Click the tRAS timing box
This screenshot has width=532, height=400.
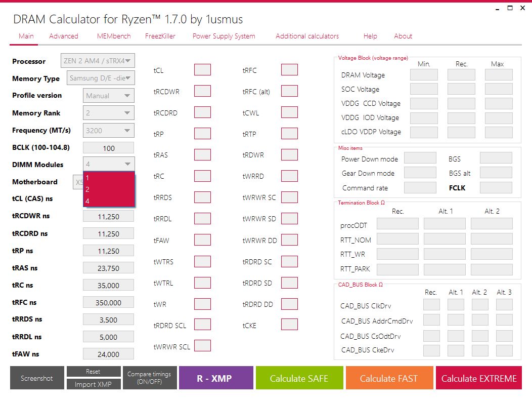tap(203, 154)
